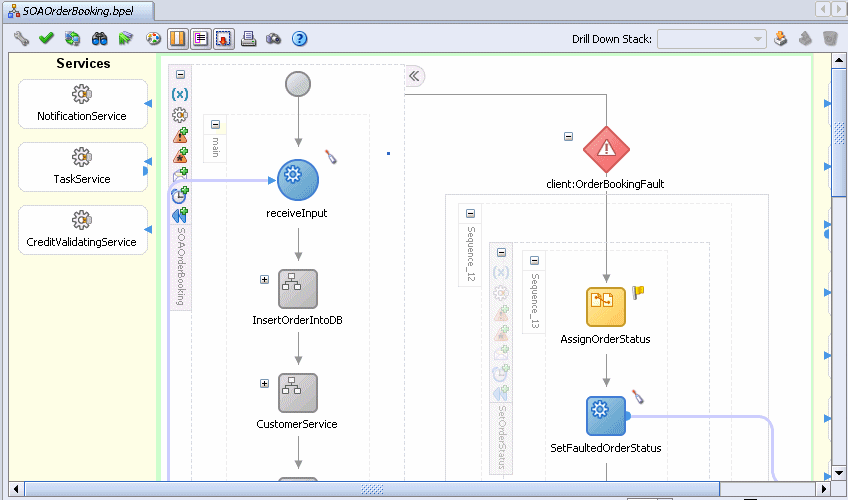Toggle the second view mode toolbar button

[201, 38]
